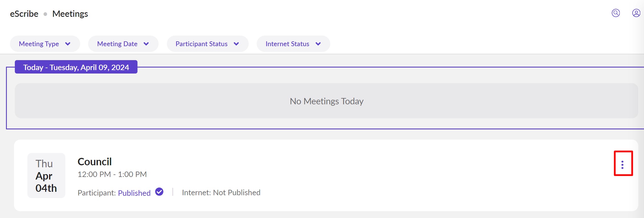
Task: Open the user profile account icon
Action: pyautogui.click(x=636, y=13)
